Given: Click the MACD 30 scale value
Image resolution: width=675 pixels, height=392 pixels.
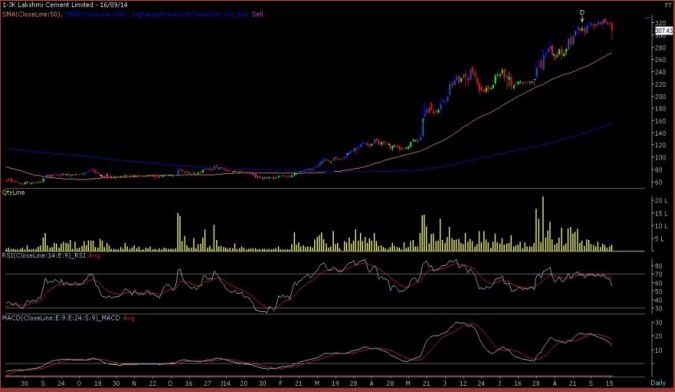Looking at the screenshot, I should click(x=658, y=323).
